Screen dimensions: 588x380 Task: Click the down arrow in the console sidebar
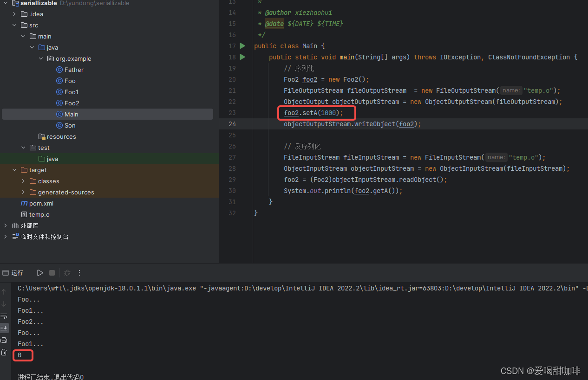coord(4,304)
